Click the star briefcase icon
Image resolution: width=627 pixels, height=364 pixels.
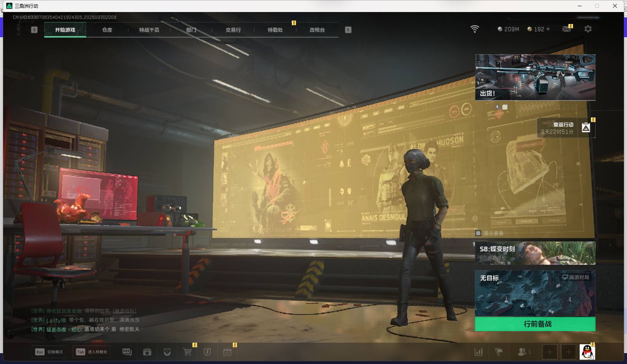[147, 352]
